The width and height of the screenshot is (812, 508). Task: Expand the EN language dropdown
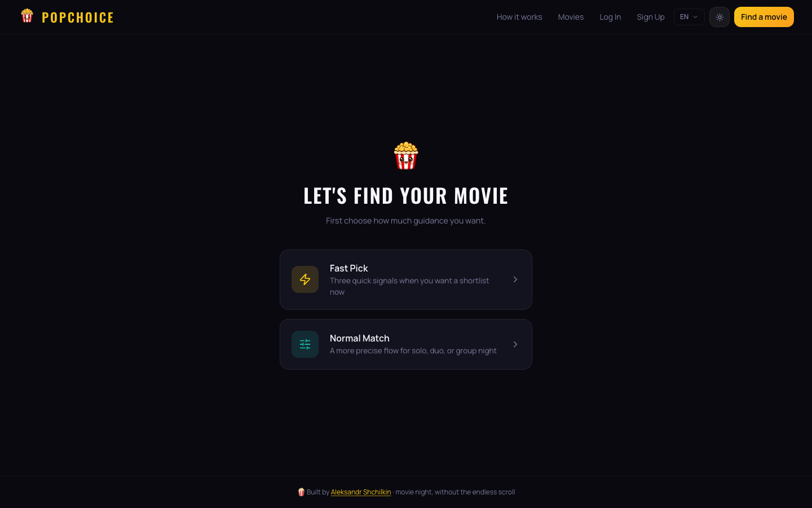coord(689,17)
